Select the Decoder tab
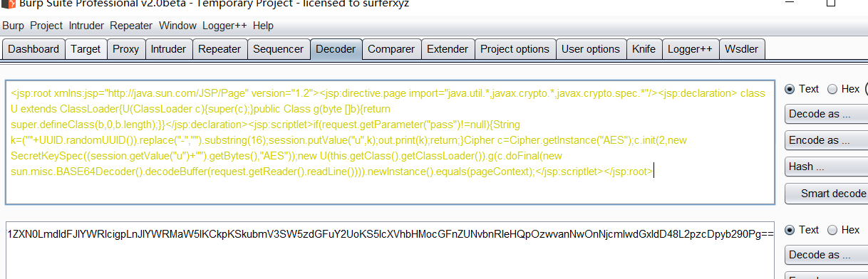This screenshot has height=279, width=868. point(336,49)
